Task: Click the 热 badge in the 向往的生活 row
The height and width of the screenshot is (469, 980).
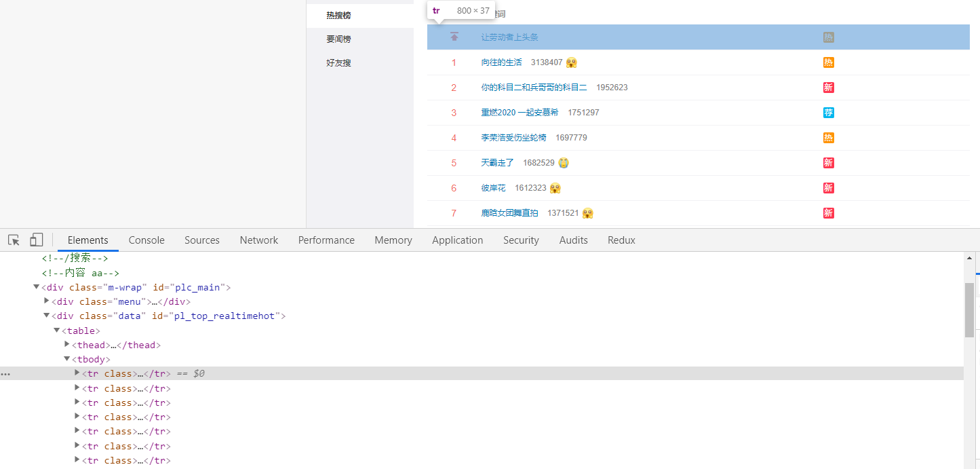Action: point(828,62)
